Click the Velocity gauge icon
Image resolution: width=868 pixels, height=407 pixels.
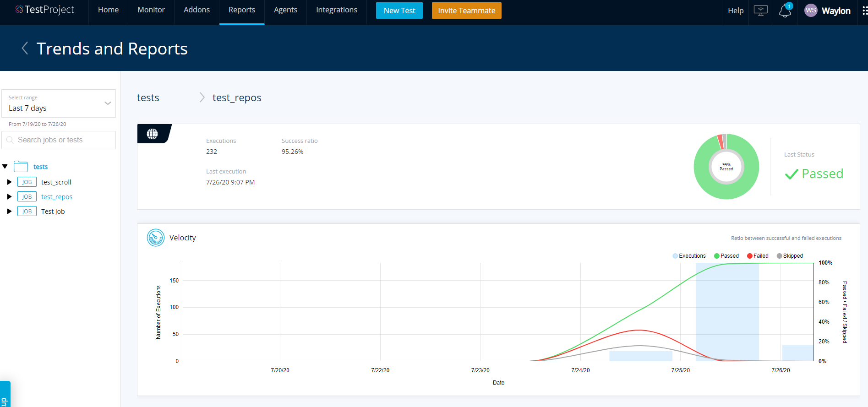156,238
